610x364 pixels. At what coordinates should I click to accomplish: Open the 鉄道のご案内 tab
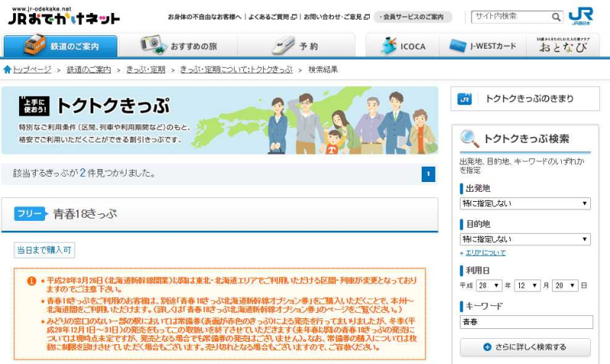click(60, 46)
